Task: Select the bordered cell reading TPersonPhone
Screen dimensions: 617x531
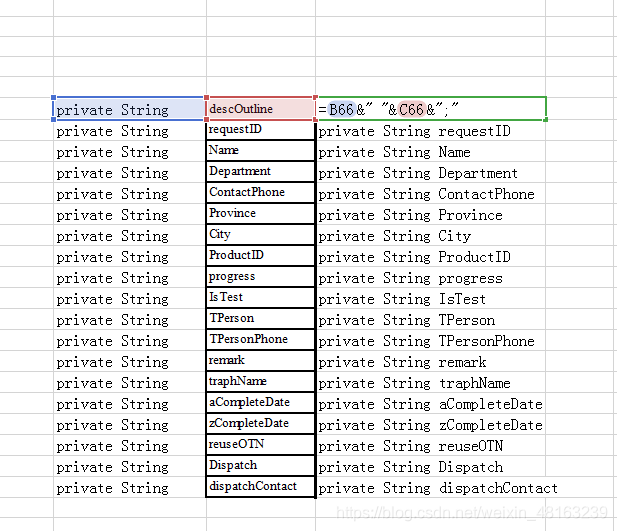Action: (260, 340)
